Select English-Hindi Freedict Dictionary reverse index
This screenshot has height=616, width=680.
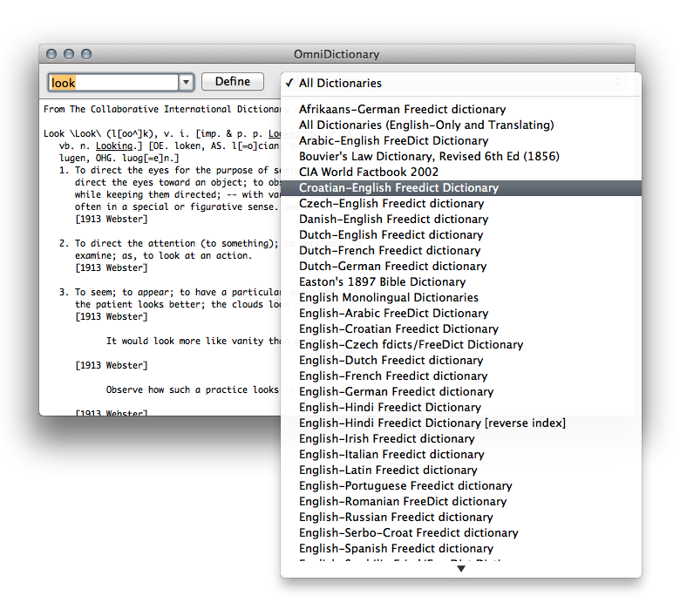(x=432, y=423)
